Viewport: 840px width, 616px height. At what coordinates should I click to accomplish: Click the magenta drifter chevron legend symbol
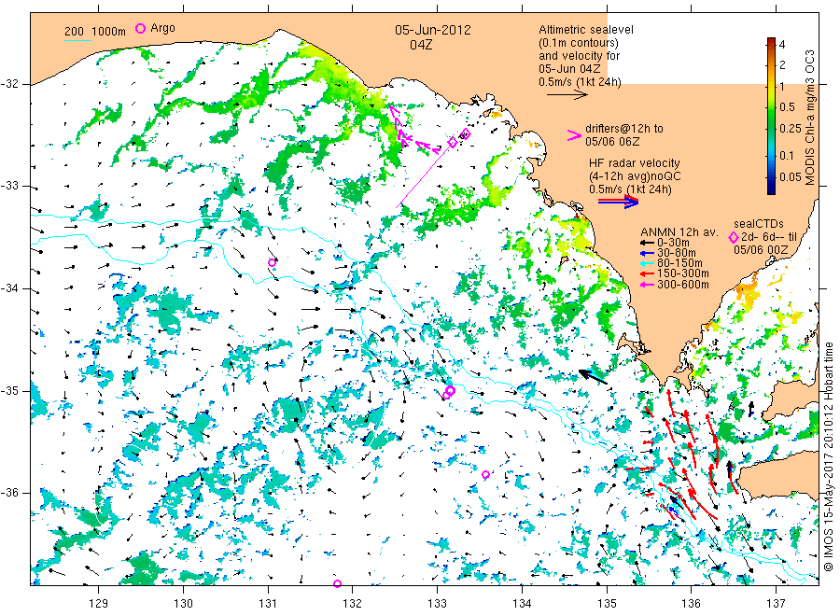(x=574, y=135)
